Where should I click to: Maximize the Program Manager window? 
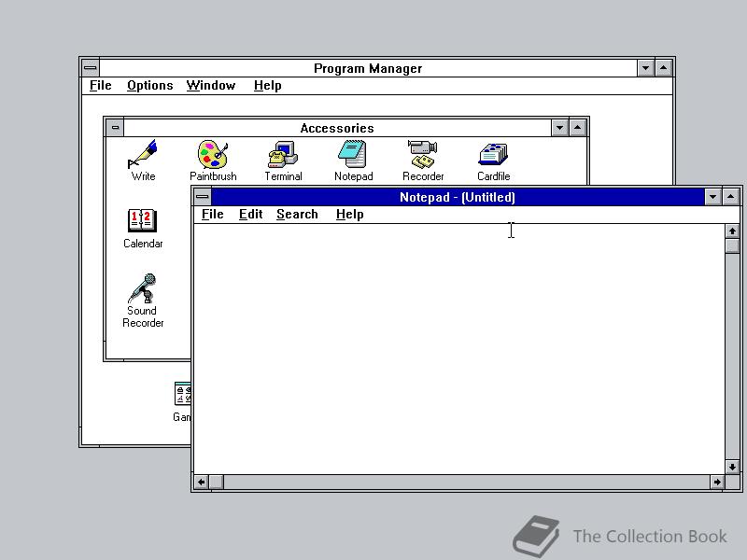point(663,68)
